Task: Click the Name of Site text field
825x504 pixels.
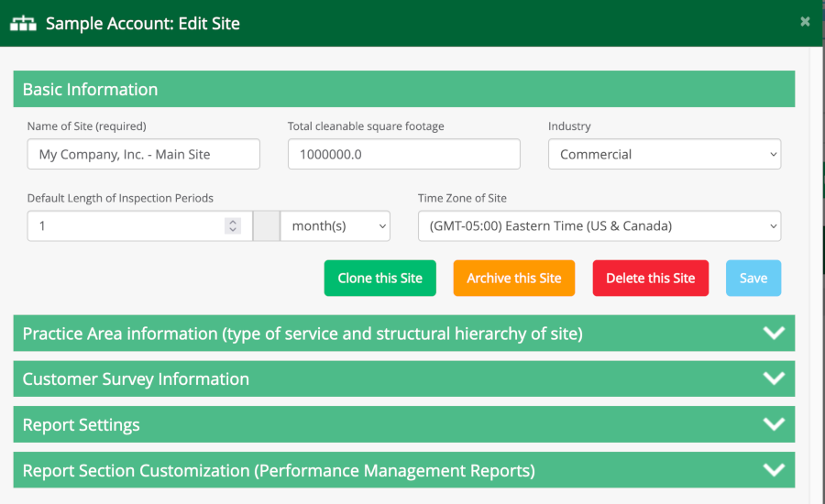Action: (x=143, y=155)
